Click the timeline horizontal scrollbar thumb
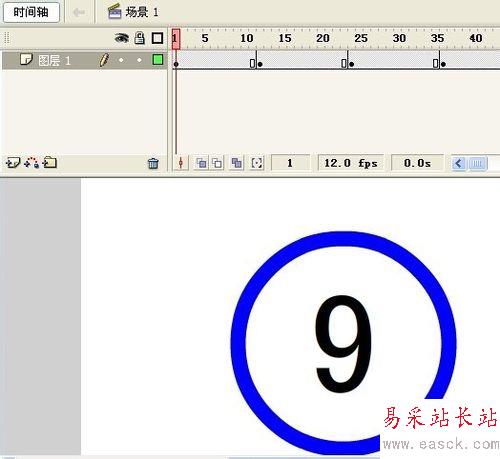 [478, 163]
